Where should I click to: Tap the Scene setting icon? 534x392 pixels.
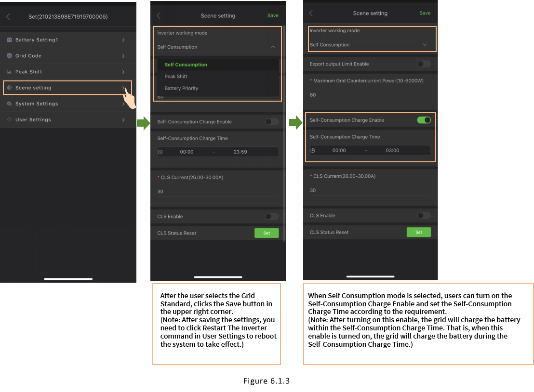click(x=9, y=88)
